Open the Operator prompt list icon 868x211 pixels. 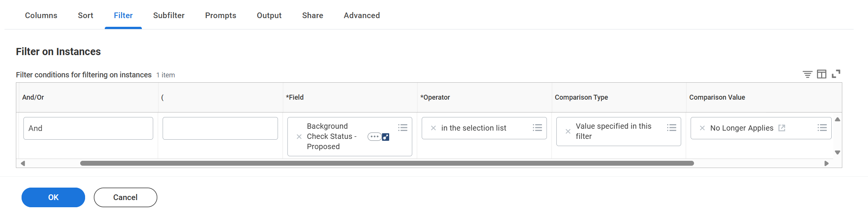click(x=537, y=128)
